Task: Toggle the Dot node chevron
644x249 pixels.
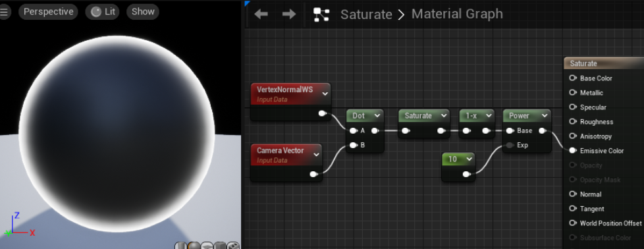Action: [x=377, y=117]
